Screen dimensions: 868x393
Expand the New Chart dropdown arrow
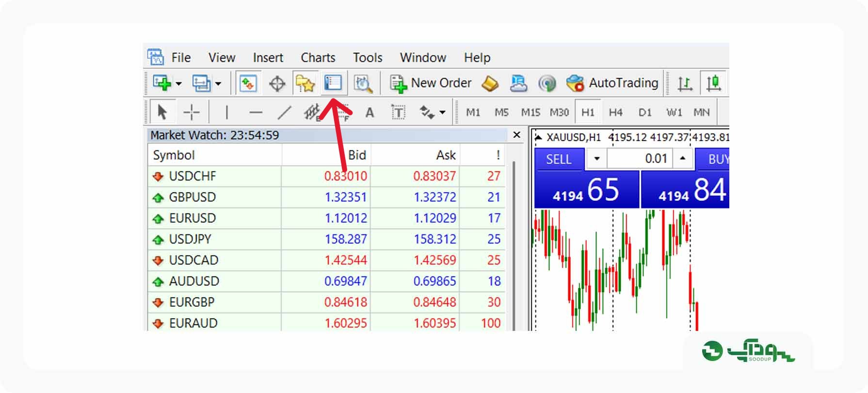coord(179,83)
